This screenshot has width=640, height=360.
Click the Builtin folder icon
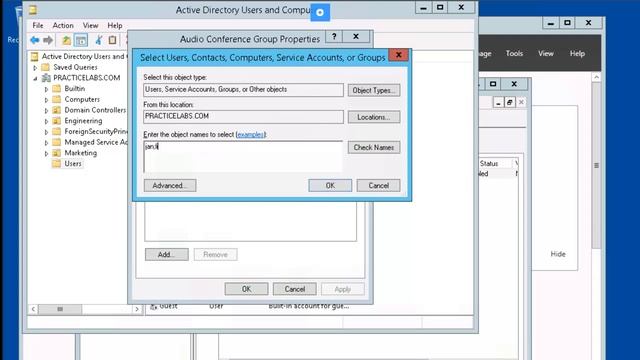[57, 89]
